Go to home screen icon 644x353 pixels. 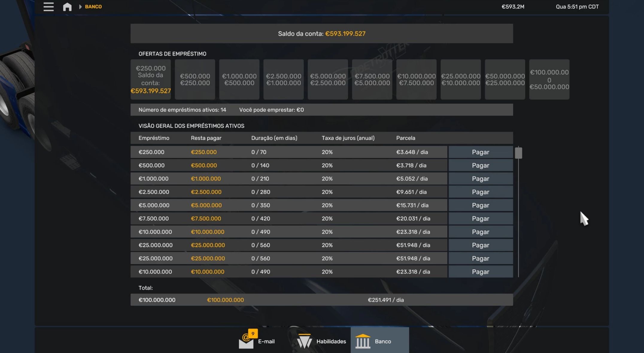coord(67,7)
